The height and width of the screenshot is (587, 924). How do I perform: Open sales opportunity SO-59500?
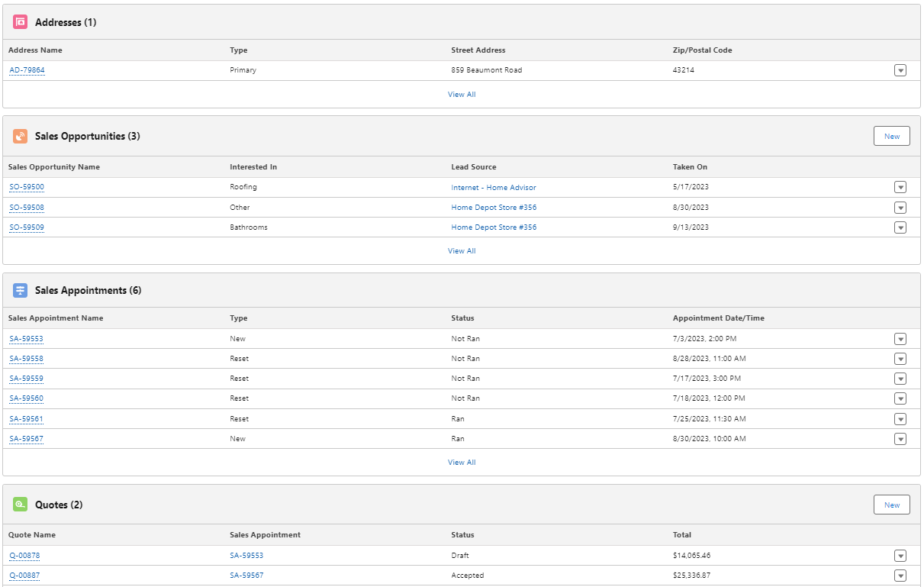27,187
